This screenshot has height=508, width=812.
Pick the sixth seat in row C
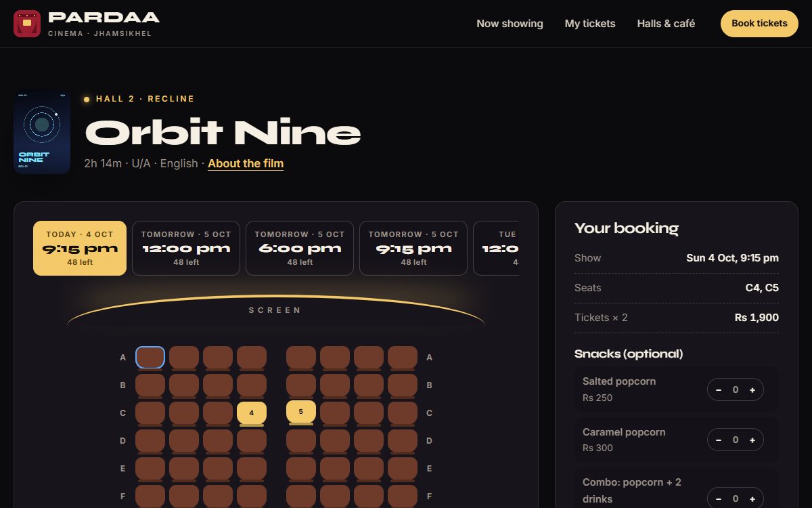[335, 412]
